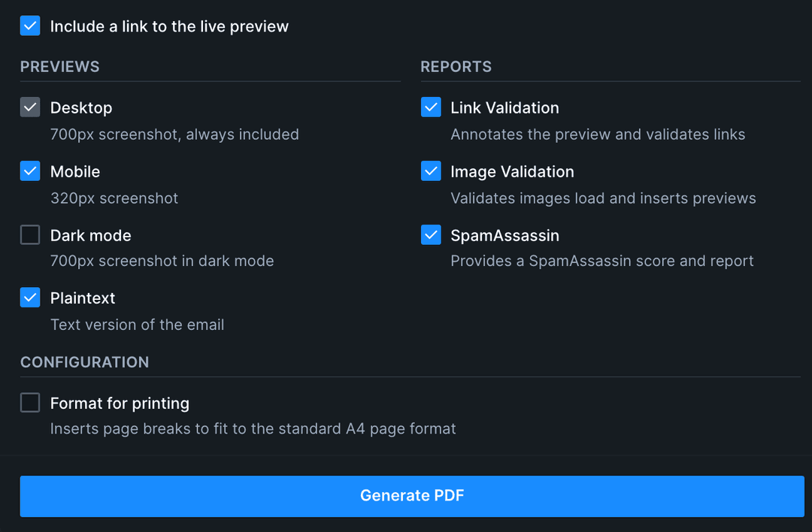
Task: Click the CONFIGURATION section header
Action: click(x=84, y=362)
